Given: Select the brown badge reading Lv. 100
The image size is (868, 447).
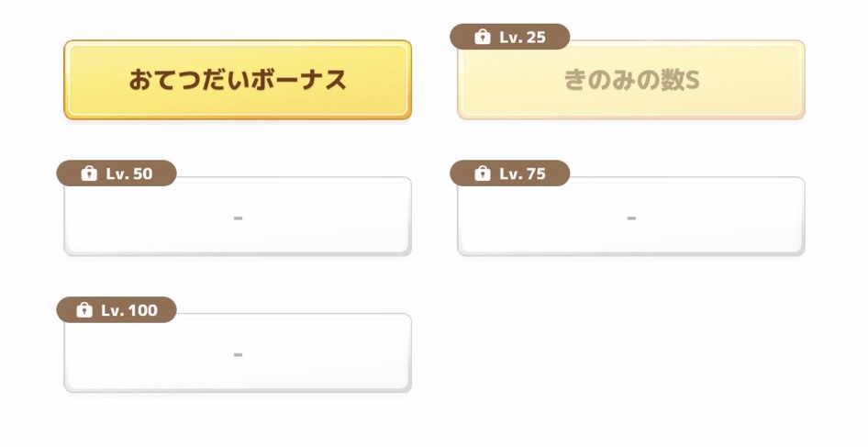Looking at the screenshot, I should 117,309.
